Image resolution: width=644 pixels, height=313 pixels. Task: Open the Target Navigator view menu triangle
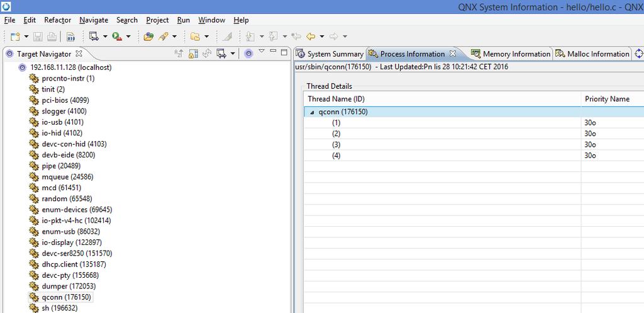tap(261, 51)
